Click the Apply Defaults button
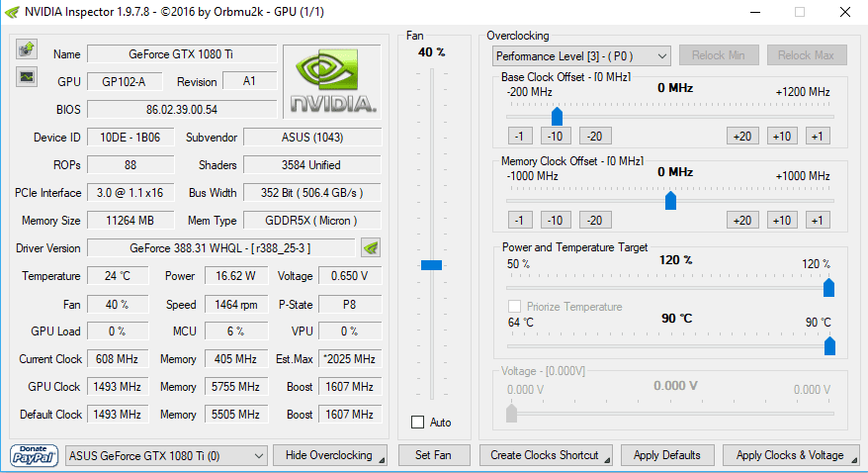The width and height of the screenshot is (868, 473). (x=667, y=455)
